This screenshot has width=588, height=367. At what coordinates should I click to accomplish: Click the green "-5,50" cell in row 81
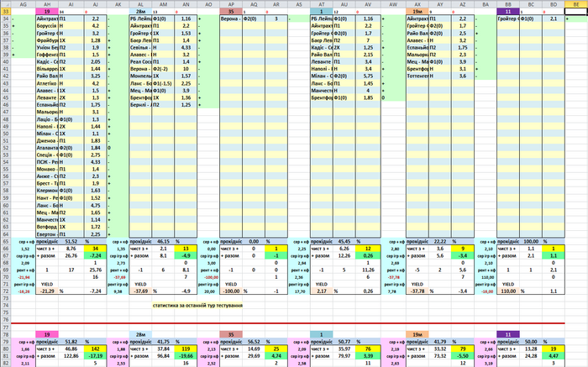click(463, 356)
